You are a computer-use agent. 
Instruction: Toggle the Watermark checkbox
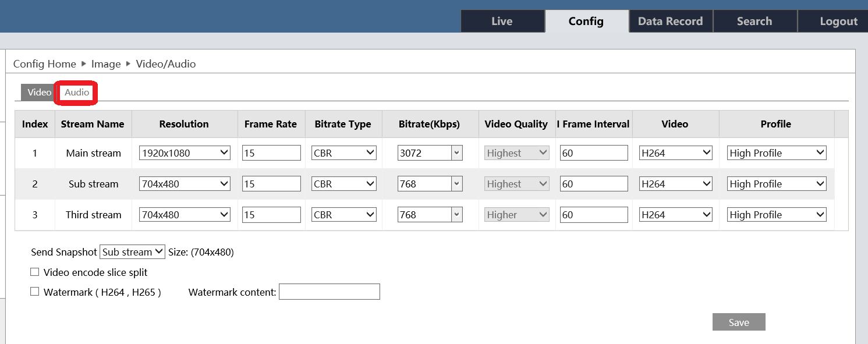(x=35, y=292)
